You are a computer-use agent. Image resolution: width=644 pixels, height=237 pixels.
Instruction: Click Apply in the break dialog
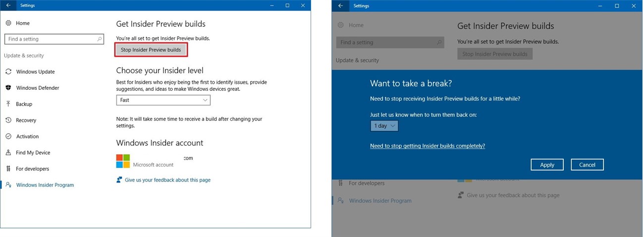pos(547,165)
